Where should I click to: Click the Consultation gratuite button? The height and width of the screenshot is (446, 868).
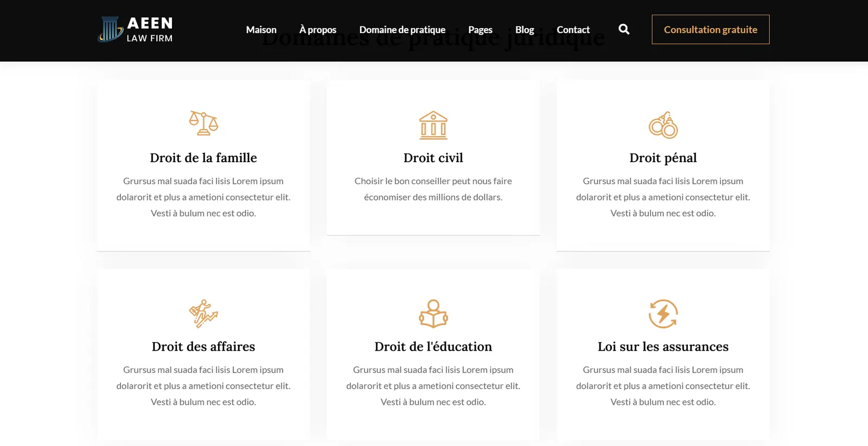(711, 29)
